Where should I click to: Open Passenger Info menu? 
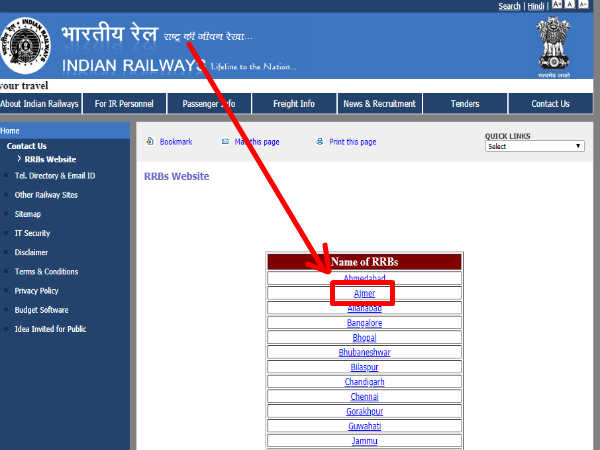pos(209,104)
